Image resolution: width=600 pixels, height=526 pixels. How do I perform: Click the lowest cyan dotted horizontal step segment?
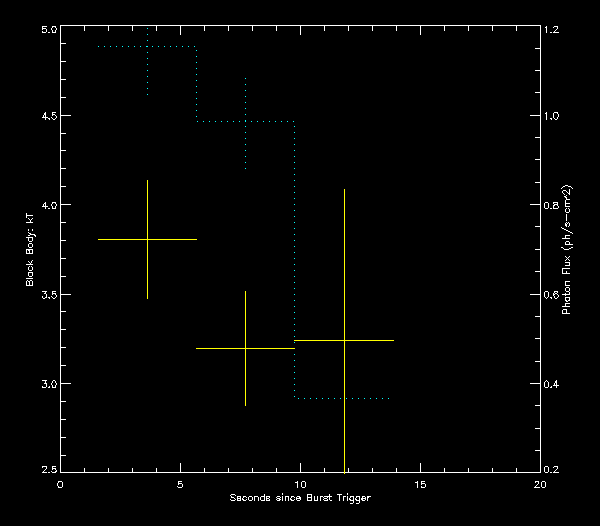(342, 399)
